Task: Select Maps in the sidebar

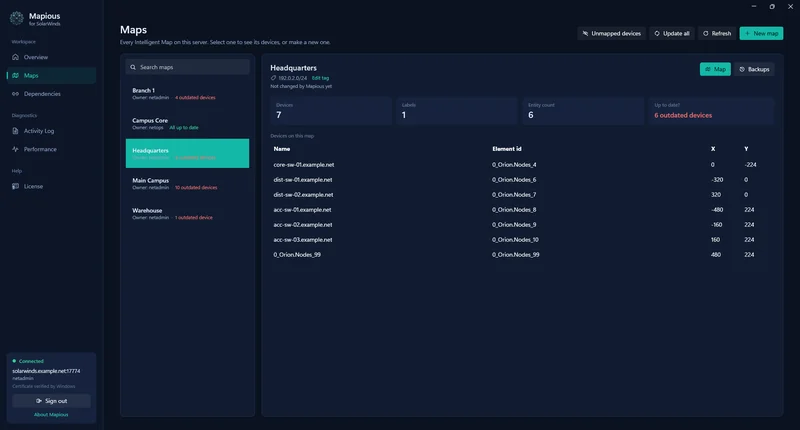Action: pos(51,75)
